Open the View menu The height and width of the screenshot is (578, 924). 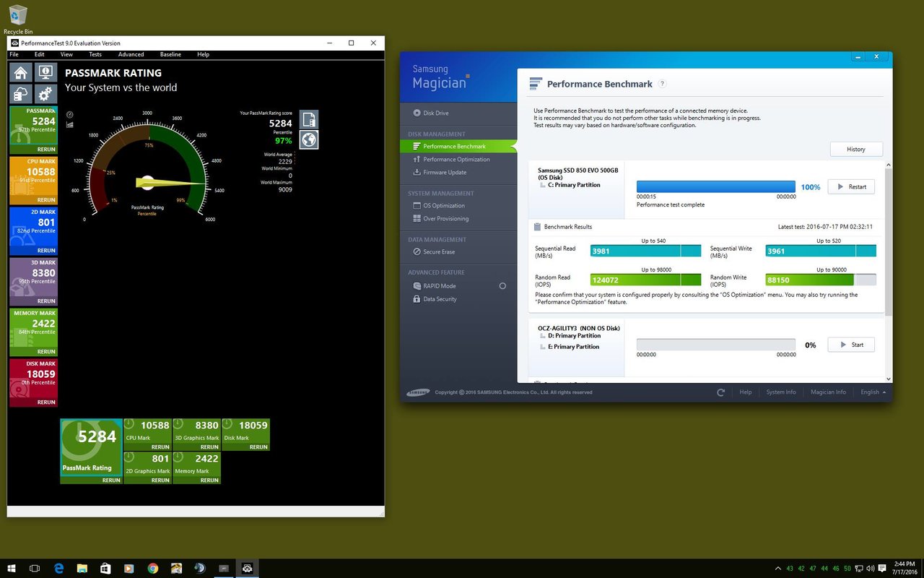pyautogui.click(x=66, y=54)
